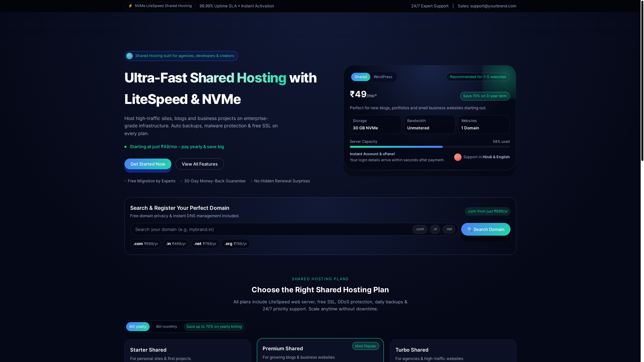Select the .com extension chip in search box
This screenshot has height=362, width=644.
click(420, 229)
